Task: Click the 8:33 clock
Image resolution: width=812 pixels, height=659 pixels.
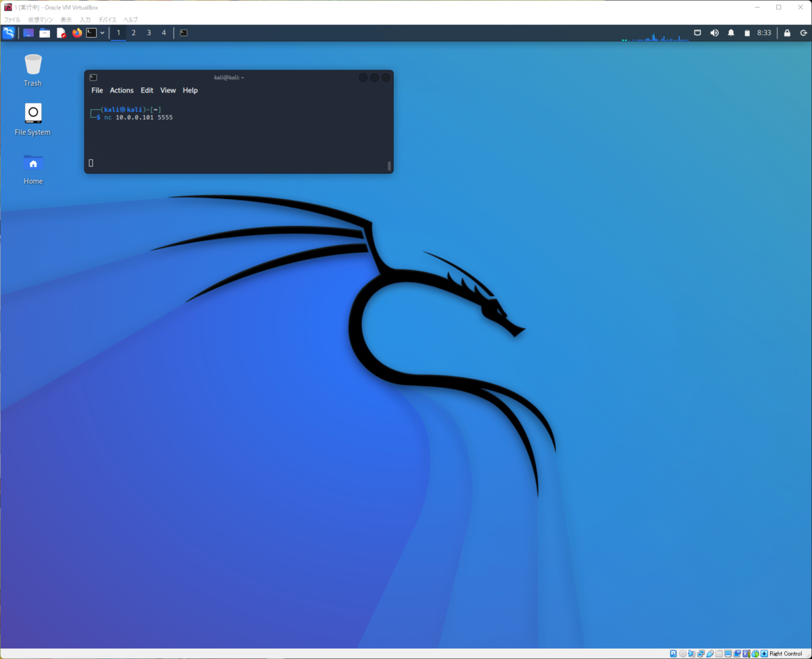Action: (764, 32)
